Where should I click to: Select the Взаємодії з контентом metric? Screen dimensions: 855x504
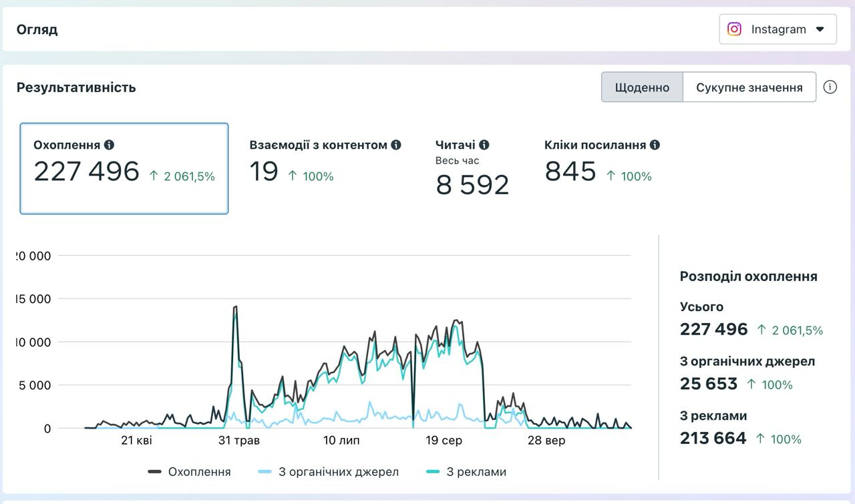click(325, 162)
